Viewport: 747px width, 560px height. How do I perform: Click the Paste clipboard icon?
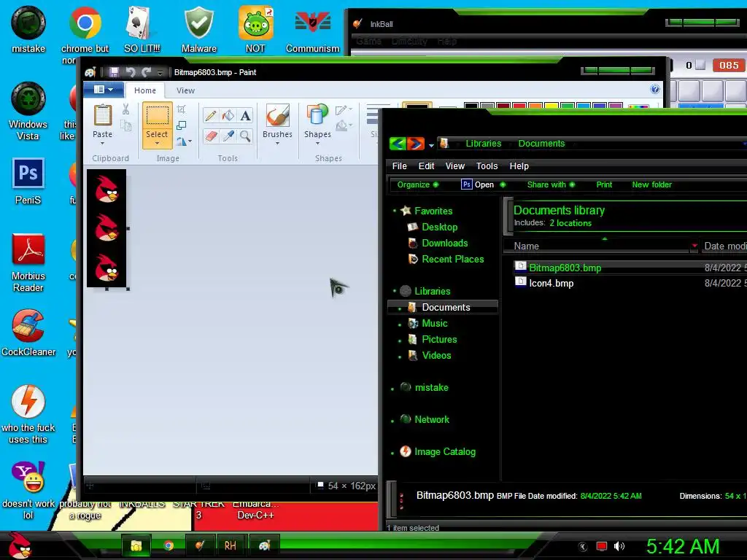point(102,115)
